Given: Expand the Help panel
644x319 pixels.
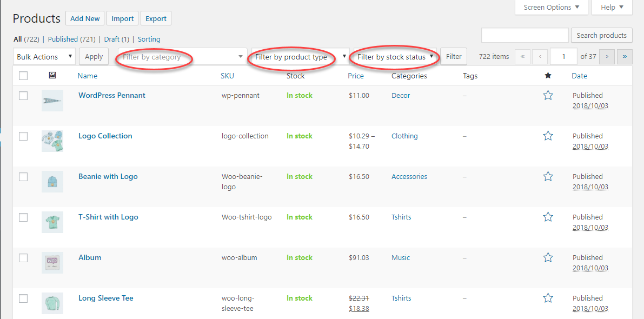Looking at the screenshot, I should click(x=612, y=8).
